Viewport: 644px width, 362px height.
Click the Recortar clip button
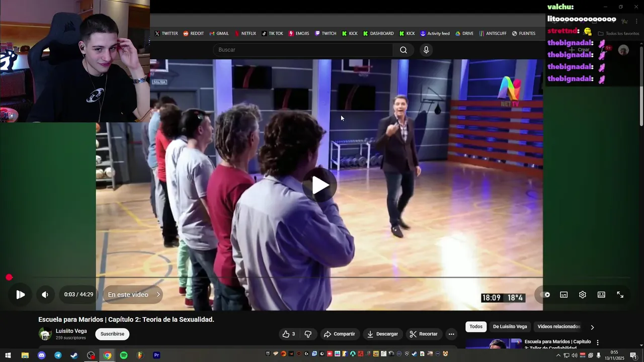[423, 334]
